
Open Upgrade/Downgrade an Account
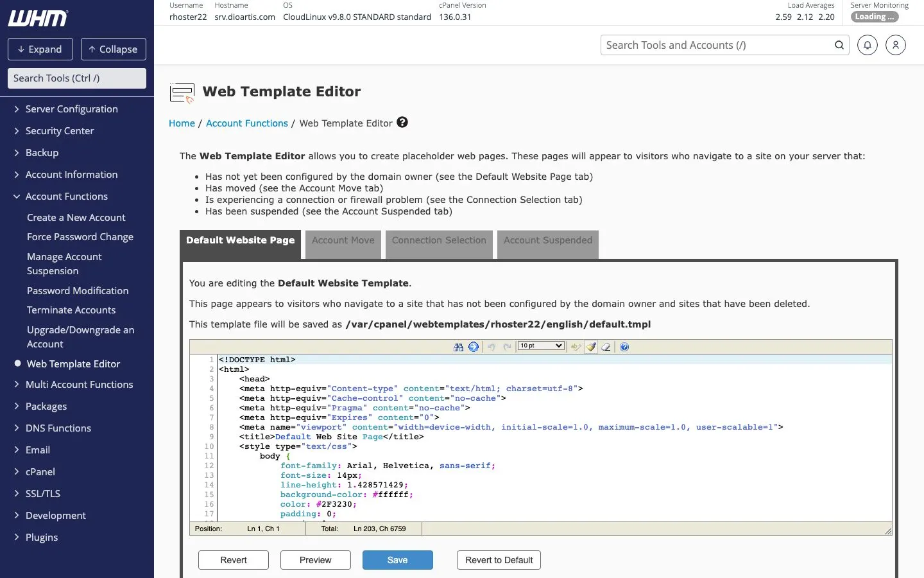pyautogui.click(x=81, y=337)
